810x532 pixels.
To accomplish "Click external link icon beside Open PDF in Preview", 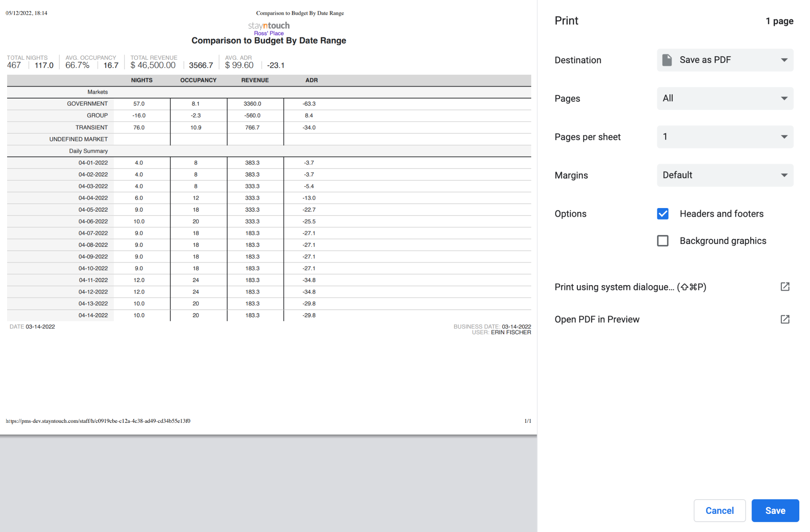I will coord(785,319).
